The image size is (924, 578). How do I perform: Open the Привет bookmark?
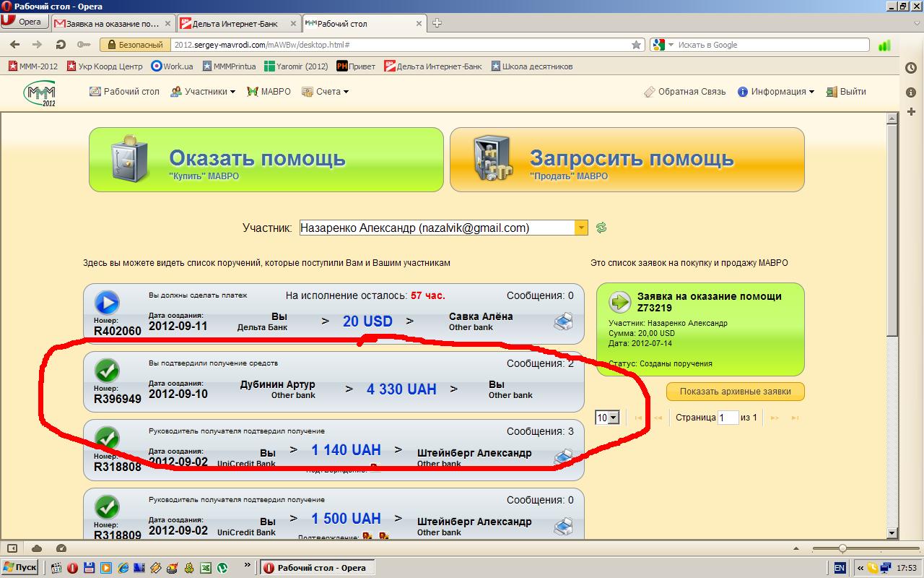point(356,66)
